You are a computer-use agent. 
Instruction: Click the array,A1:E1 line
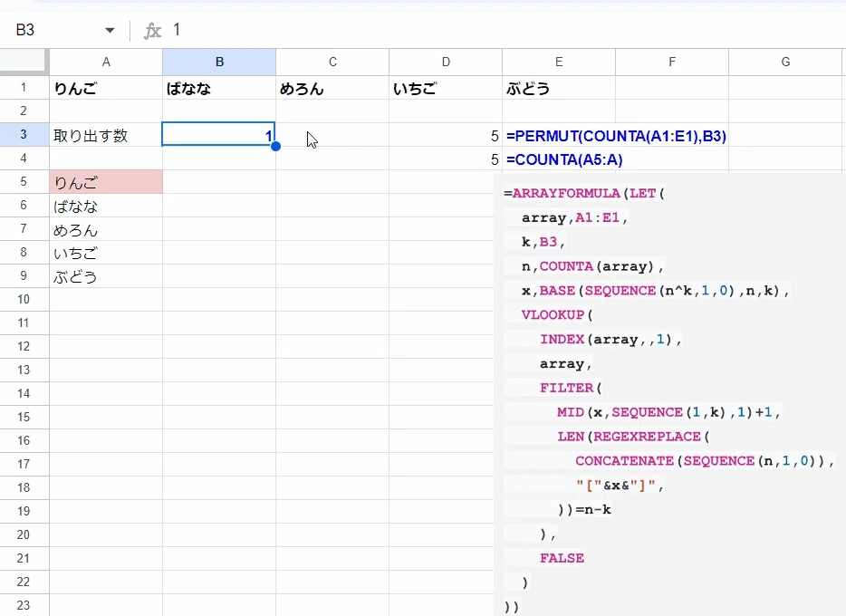tap(575, 218)
